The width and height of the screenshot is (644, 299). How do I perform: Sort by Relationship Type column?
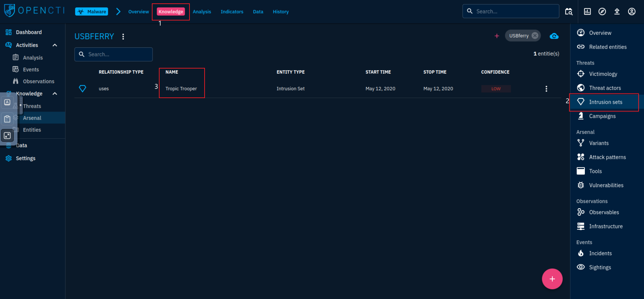click(121, 72)
